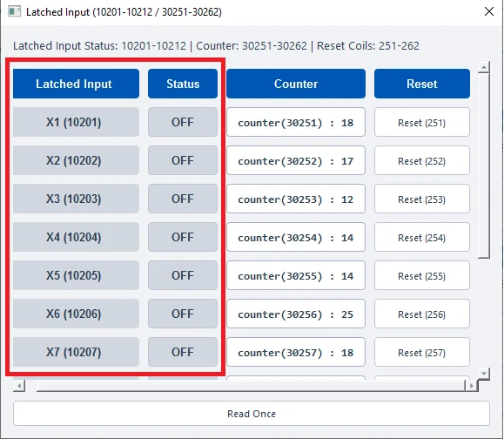Click the OFF status for X7

coord(183,352)
